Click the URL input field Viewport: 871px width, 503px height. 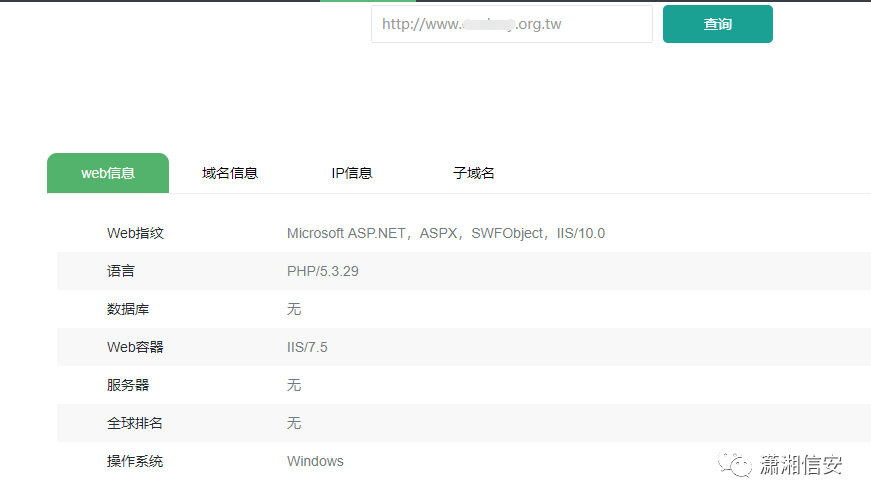(512, 24)
